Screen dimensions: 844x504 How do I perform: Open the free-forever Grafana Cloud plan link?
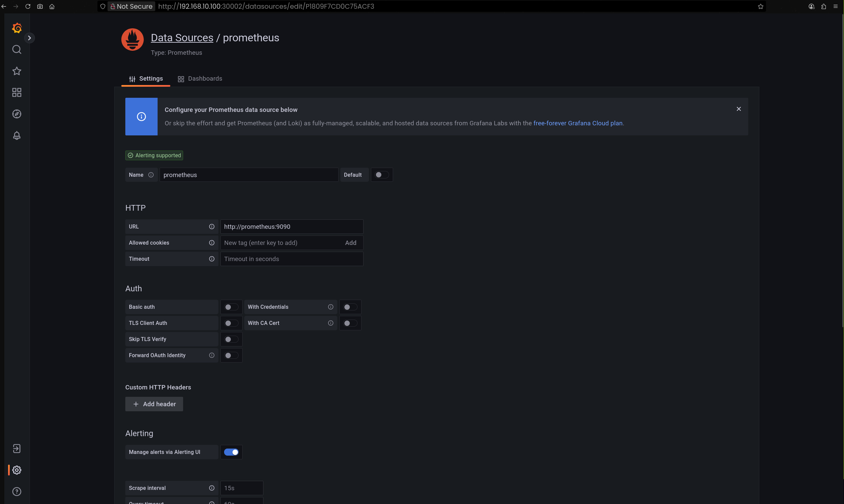tap(578, 123)
